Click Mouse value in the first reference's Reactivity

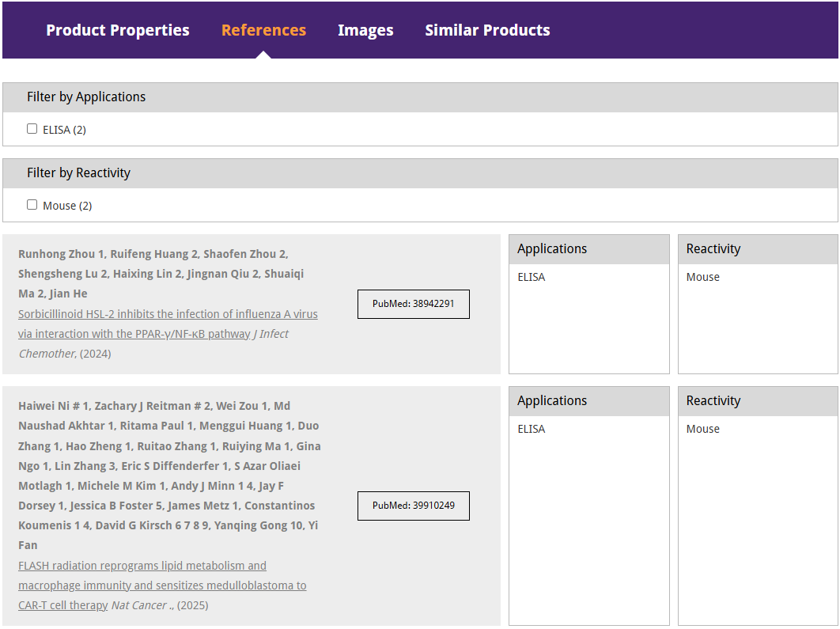(703, 277)
